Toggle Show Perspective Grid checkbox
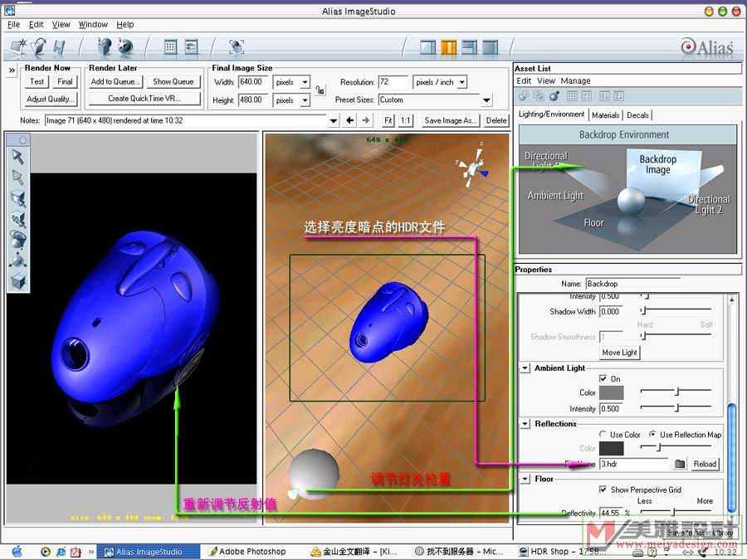 [x=603, y=489]
